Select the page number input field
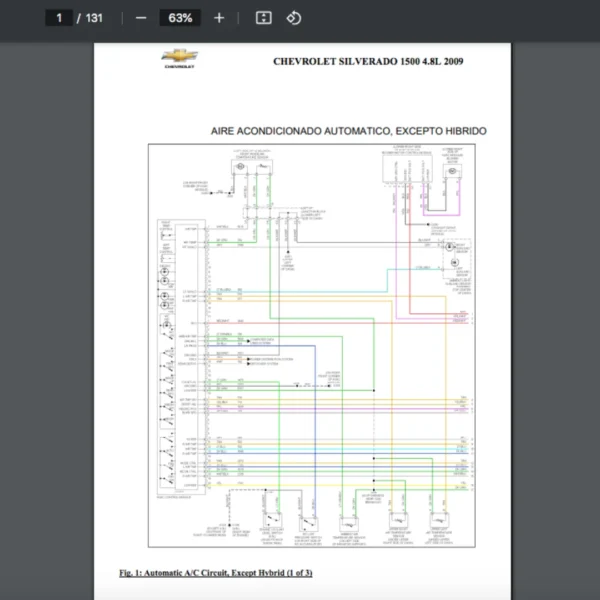Image resolution: width=600 pixels, height=600 pixels. 59,18
